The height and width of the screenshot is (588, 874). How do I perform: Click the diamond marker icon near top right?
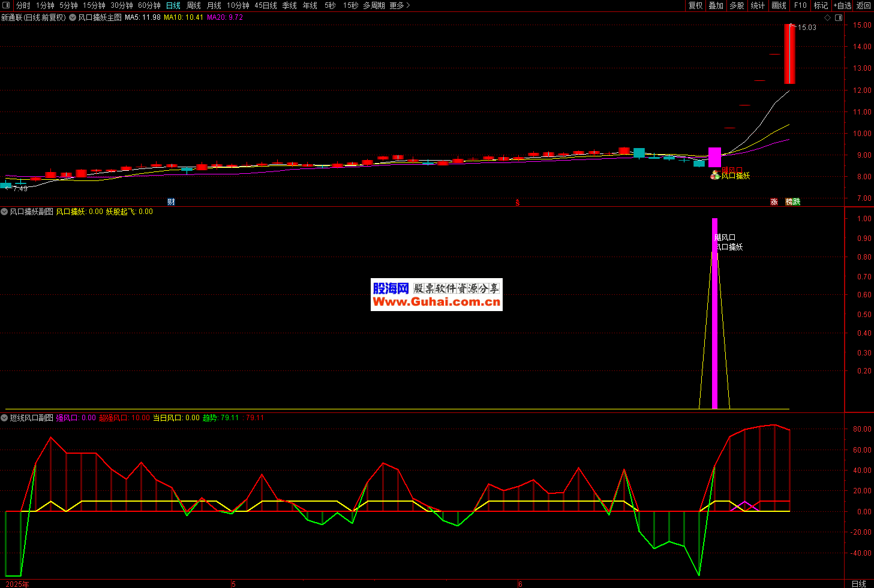(x=828, y=18)
